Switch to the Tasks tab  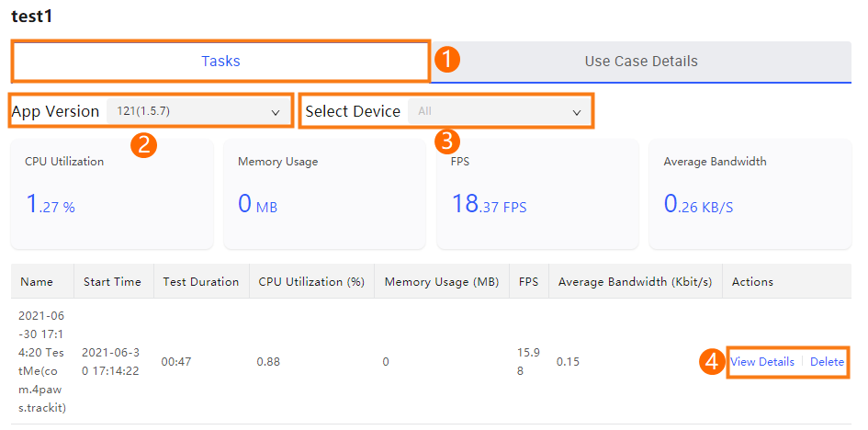220,61
